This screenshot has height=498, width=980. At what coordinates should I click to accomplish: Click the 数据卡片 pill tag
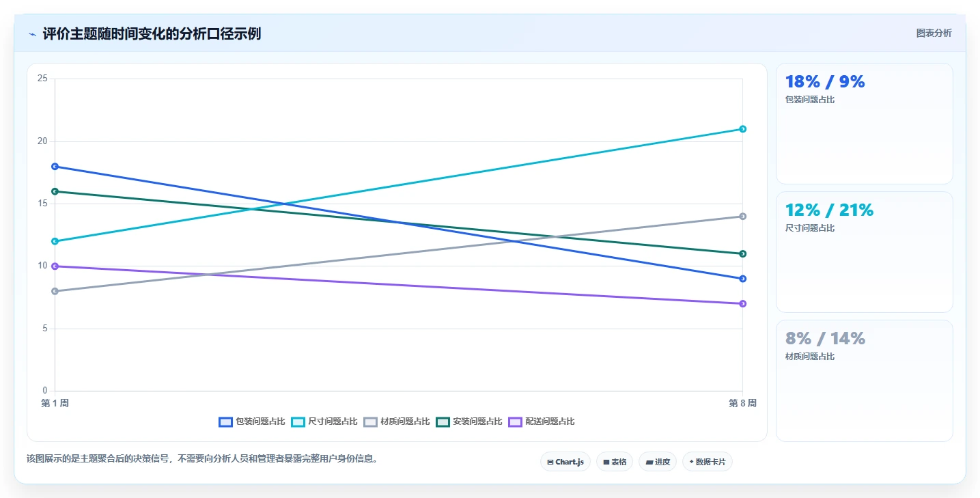coord(708,462)
